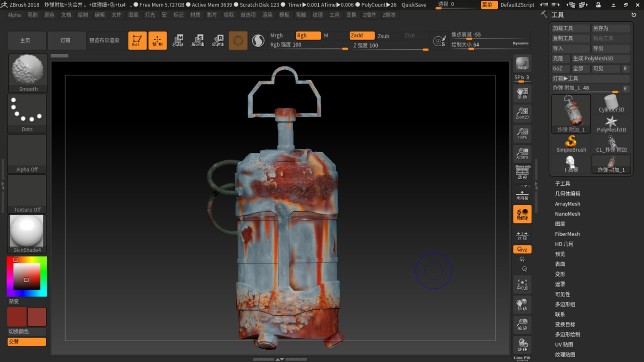The image size is (644, 362).
Task: Click the 中心点 frame icon
Action: pyautogui.click(x=522, y=285)
